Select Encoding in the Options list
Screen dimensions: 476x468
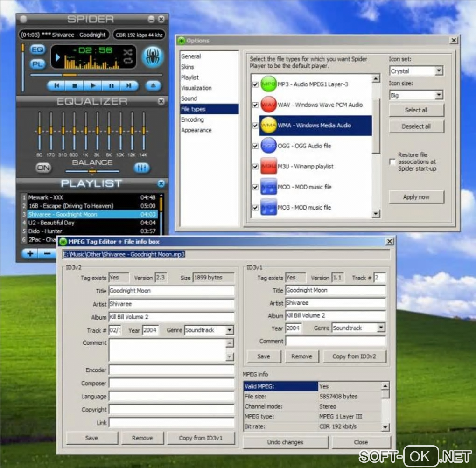(x=192, y=119)
